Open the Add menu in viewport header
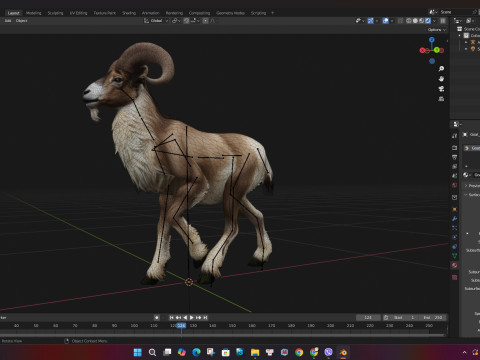 coord(8,21)
